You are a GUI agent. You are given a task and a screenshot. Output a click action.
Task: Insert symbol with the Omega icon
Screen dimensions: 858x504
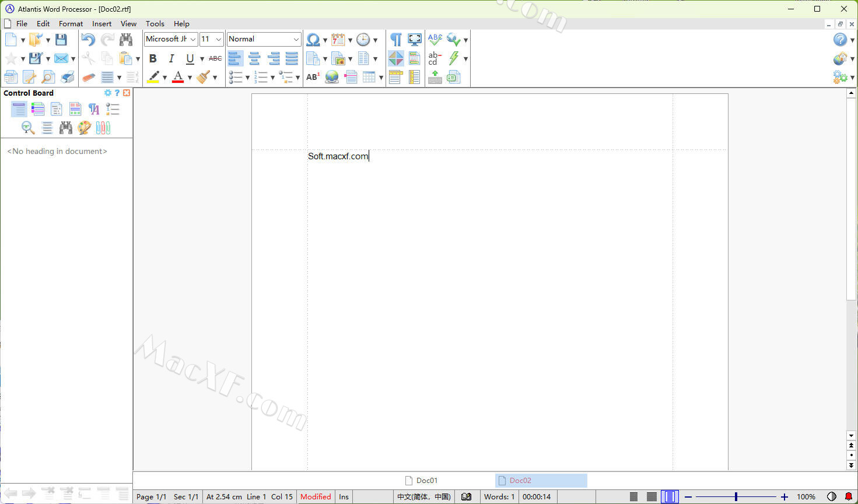tap(313, 40)
